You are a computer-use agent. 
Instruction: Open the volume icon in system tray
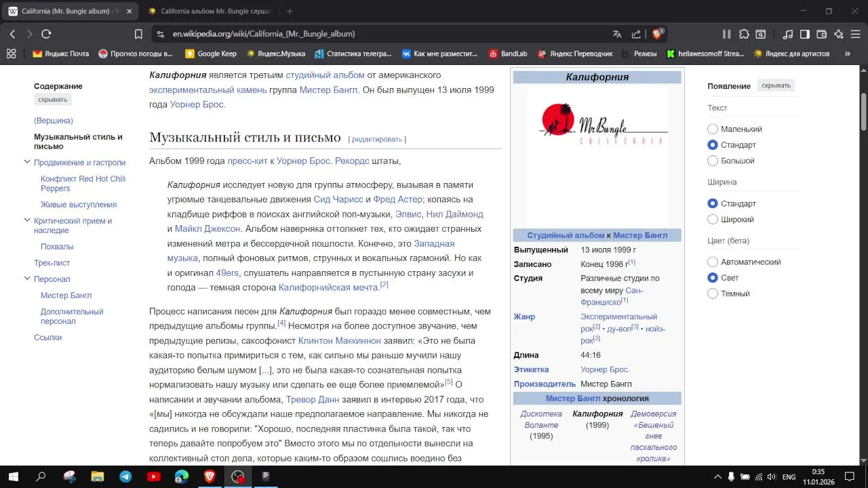[x=771, y=476]
